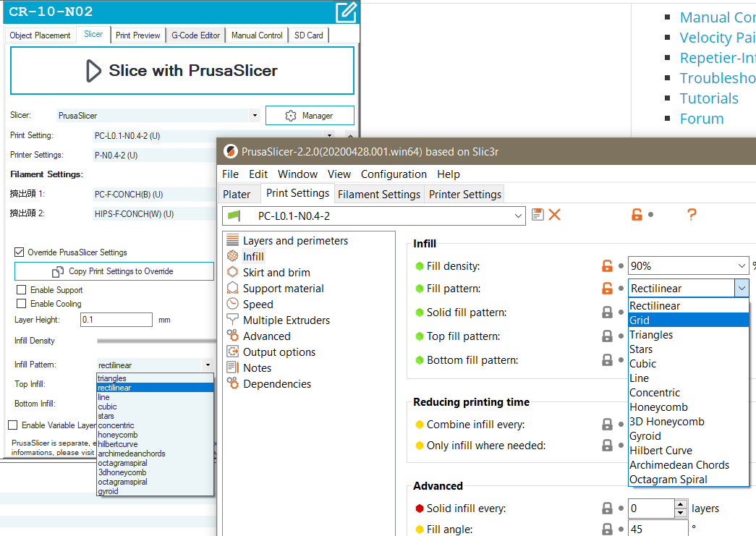756x536 pixels.
Task: Open the Forum link on the web page
Action: coord(702,119)
